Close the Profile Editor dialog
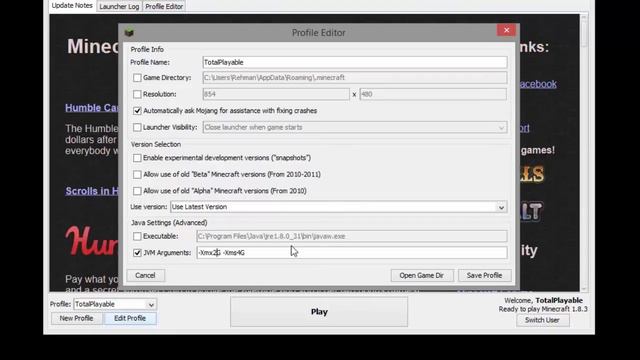This screenshot has width=640, height=360. coord(506,30)
